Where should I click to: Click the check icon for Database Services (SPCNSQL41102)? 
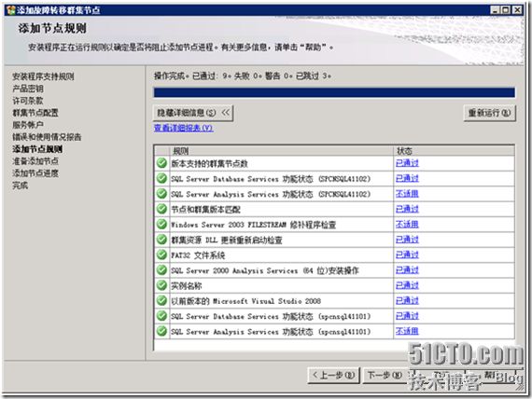coord(161,178)
